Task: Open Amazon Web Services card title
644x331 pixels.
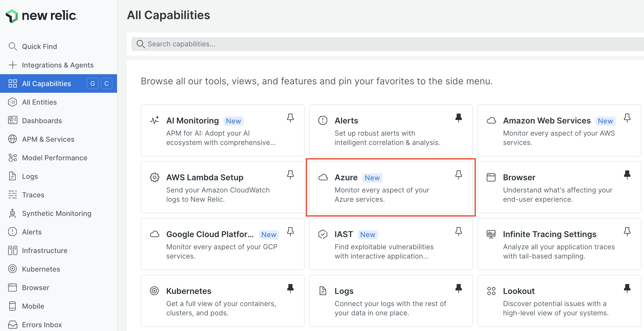Action: point(547,121)
